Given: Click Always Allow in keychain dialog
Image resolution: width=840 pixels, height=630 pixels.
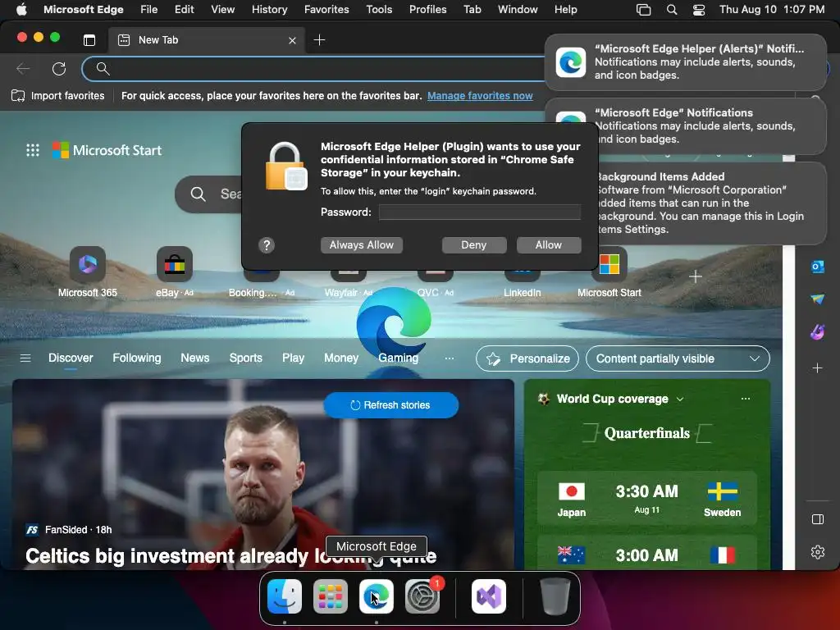Looking at the screenshot, I should point(362,244).
